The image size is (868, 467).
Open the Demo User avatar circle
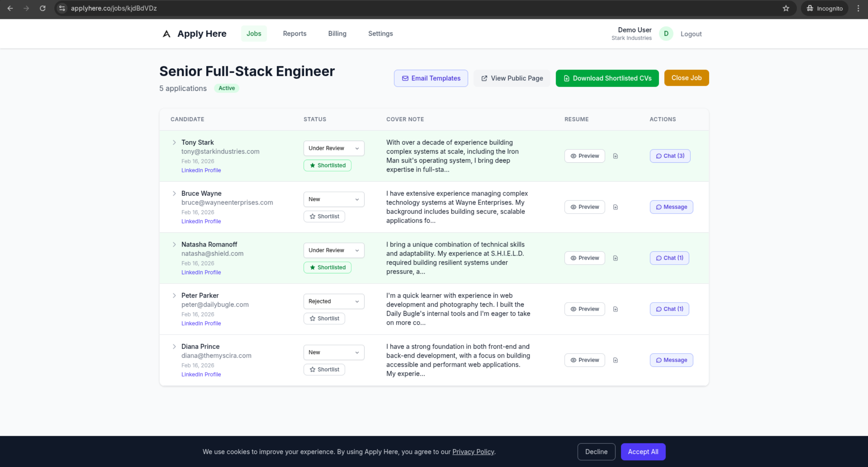pyautogui.click(x=666, y=34)
